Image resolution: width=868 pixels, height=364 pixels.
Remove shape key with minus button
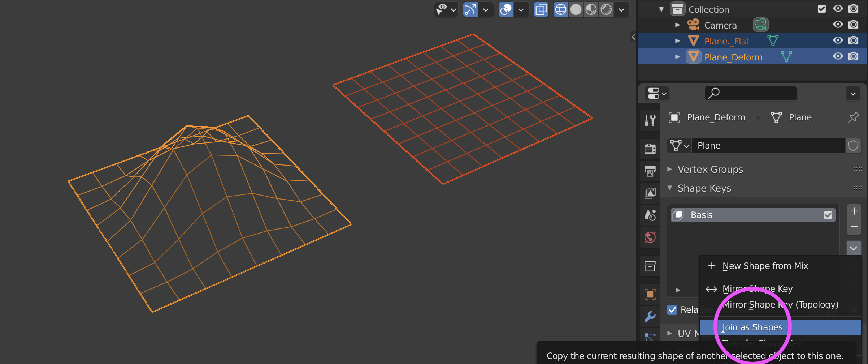[854, 227]
